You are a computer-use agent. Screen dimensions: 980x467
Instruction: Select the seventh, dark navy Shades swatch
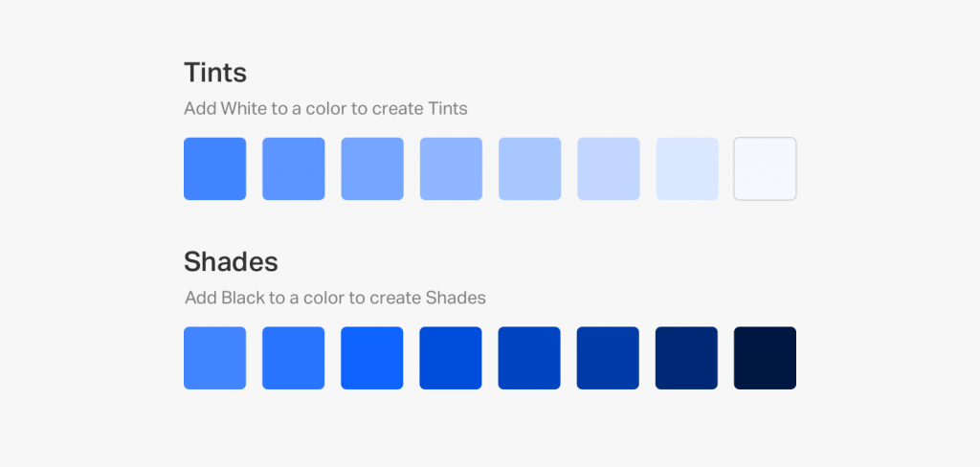[x=686, y=358]
